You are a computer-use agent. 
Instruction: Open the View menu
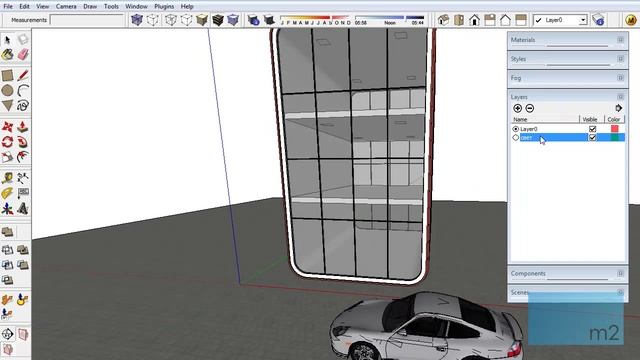tap(42, 7)
